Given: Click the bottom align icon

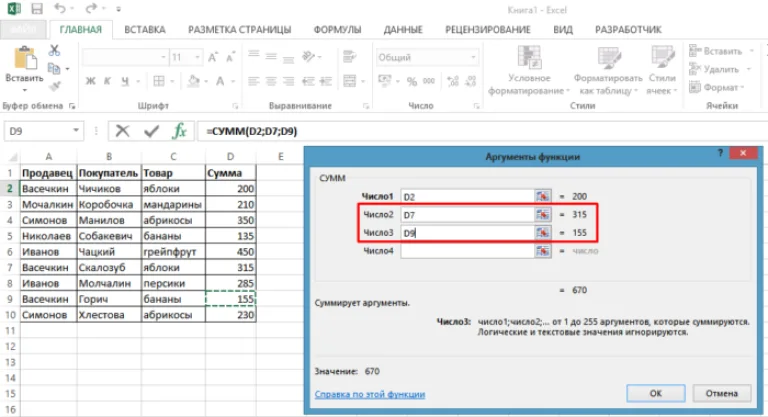Looking at the screenshot, I should 288,58.
